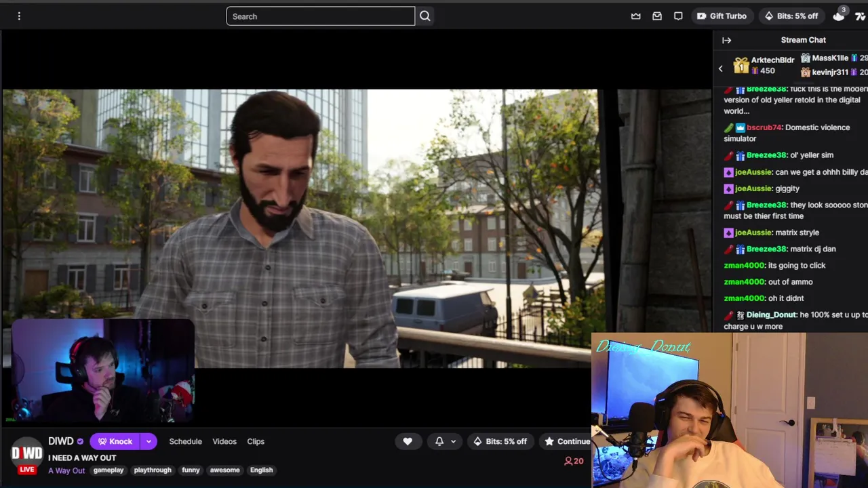
Task: Click the viewer count 20
Action: pyautogui.click(x=574, y=461)
